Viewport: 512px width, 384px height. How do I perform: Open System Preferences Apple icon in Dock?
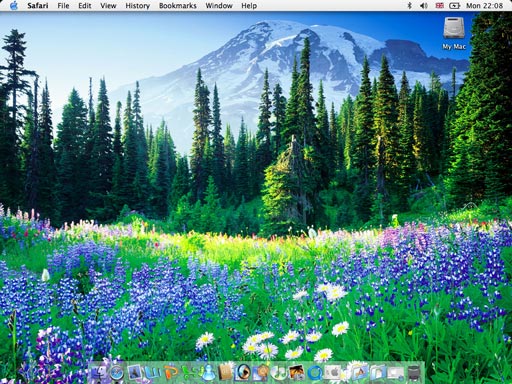click(333, 373)
